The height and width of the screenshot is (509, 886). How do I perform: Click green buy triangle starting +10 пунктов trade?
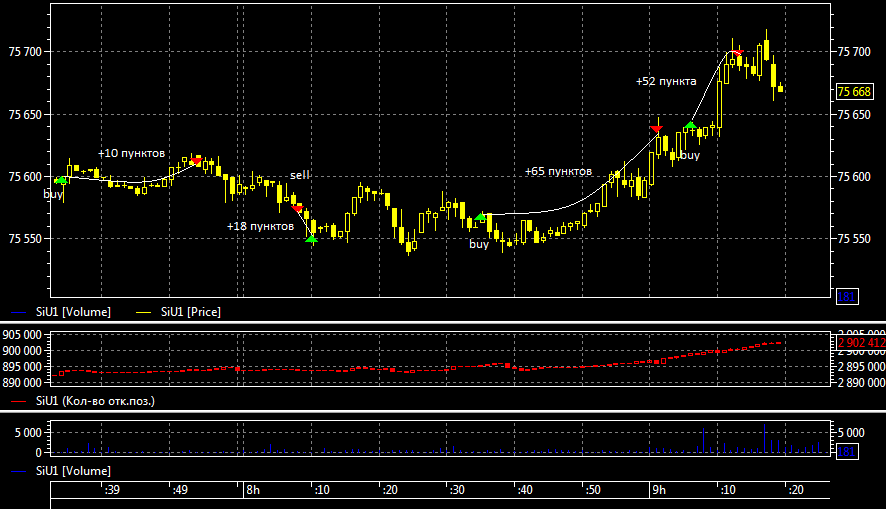click(61, 180)
